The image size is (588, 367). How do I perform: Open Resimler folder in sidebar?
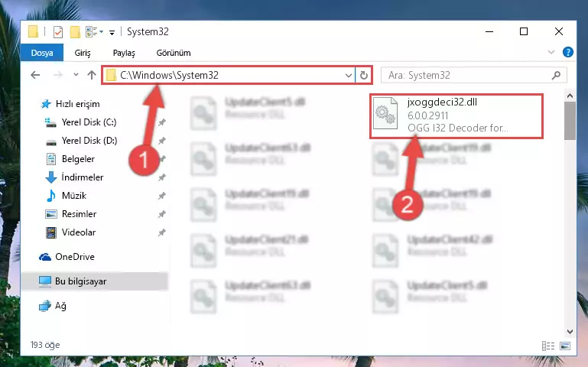tap(79, 214)
